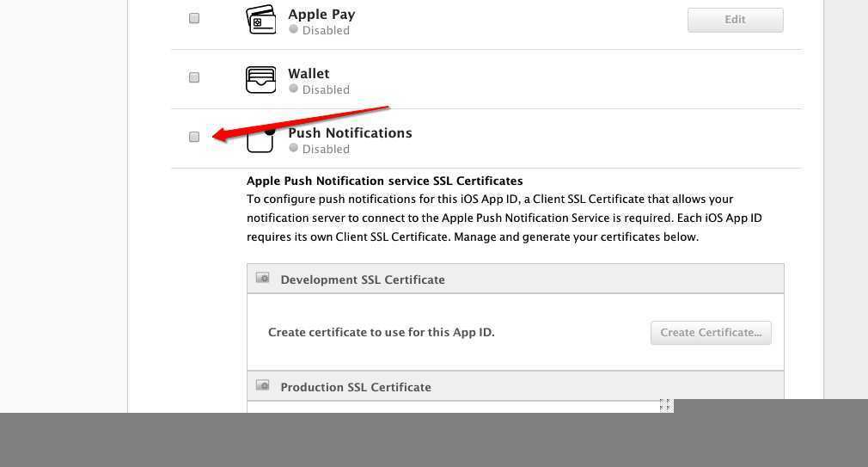Check the Push Notifications checkbox
This screenshot has height=467, width=868.
(194, 137)
